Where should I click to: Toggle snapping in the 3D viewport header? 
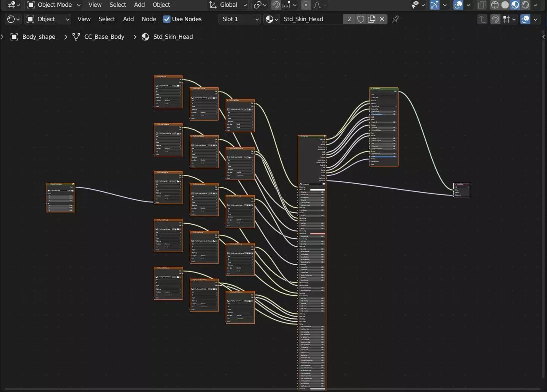pos(276,5)
